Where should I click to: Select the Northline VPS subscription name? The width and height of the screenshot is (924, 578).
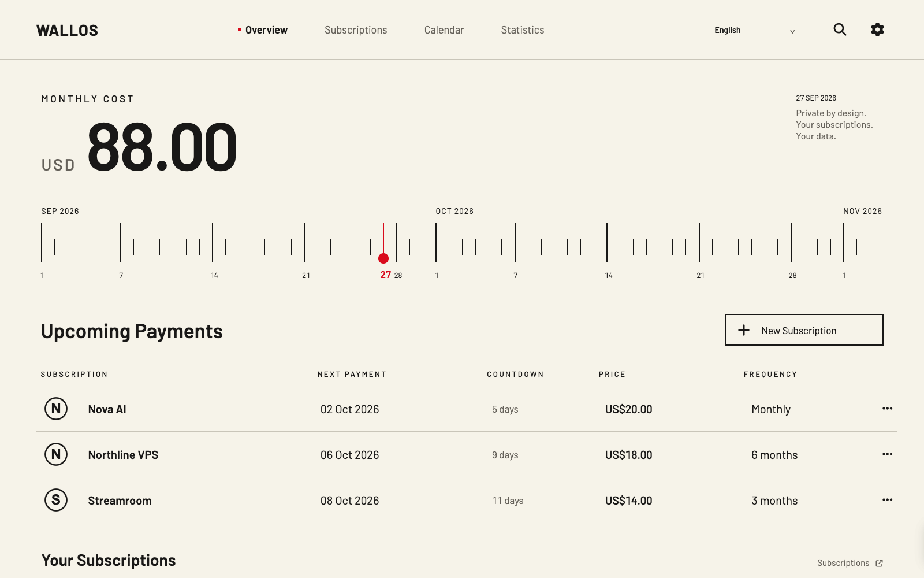(x=123, y=455)
